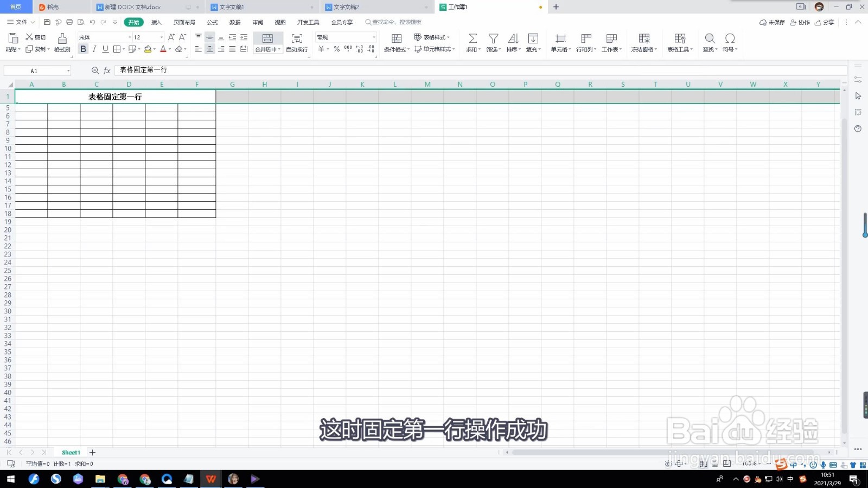Click the formula bar input field
The width and height of the screenshot is (868, 488).
[480, 70]
